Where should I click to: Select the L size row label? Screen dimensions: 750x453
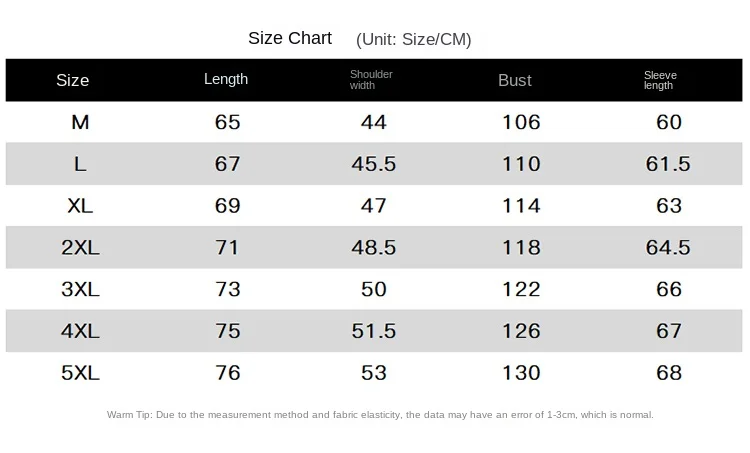tap(80, 164)
